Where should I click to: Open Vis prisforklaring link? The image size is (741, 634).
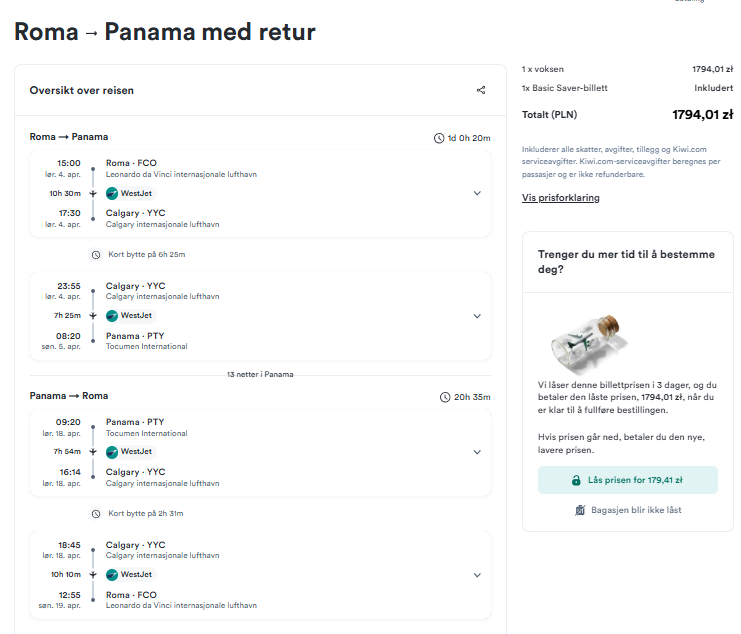(x=560, y=198)
